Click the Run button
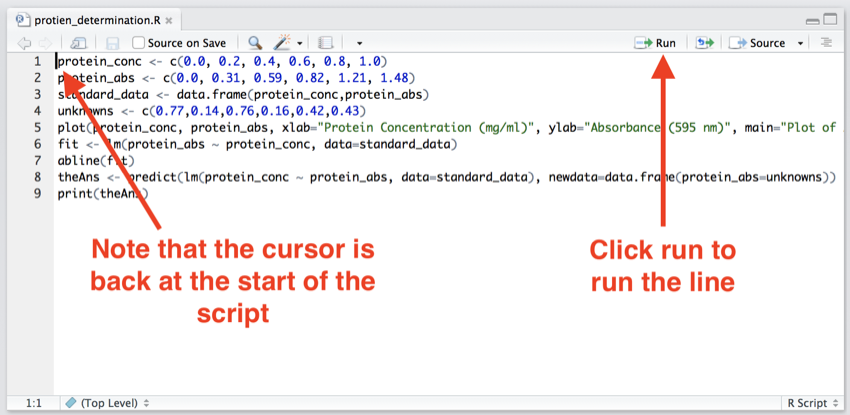 tap(656, 43)
